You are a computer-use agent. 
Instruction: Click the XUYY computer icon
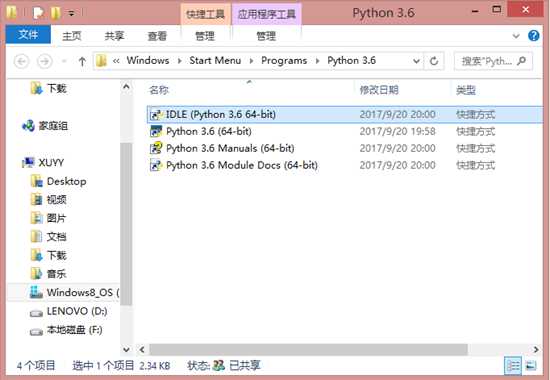[x=28, y=163]
